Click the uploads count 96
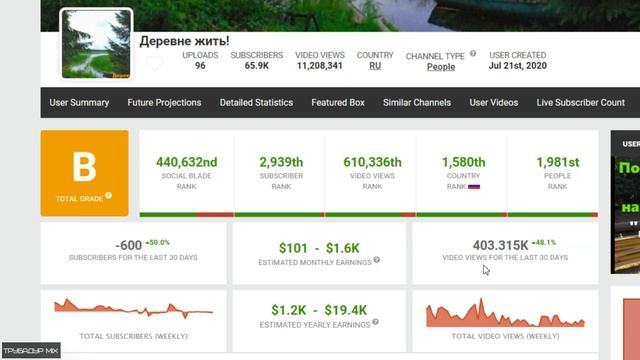 click(200, 66)
